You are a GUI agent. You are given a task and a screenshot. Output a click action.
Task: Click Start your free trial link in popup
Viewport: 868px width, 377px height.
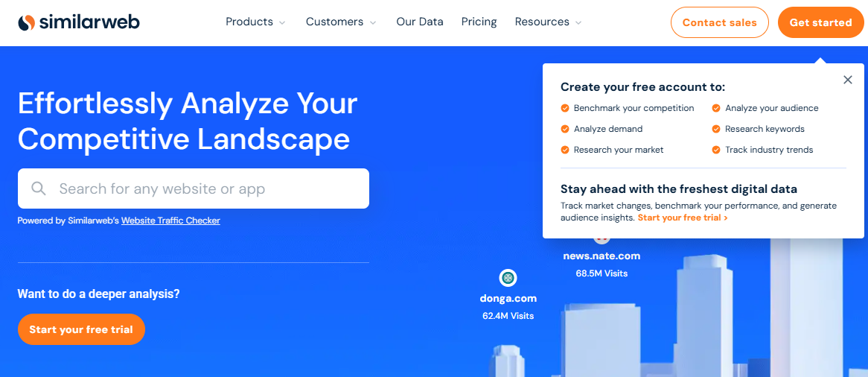(x=683, y=218)
